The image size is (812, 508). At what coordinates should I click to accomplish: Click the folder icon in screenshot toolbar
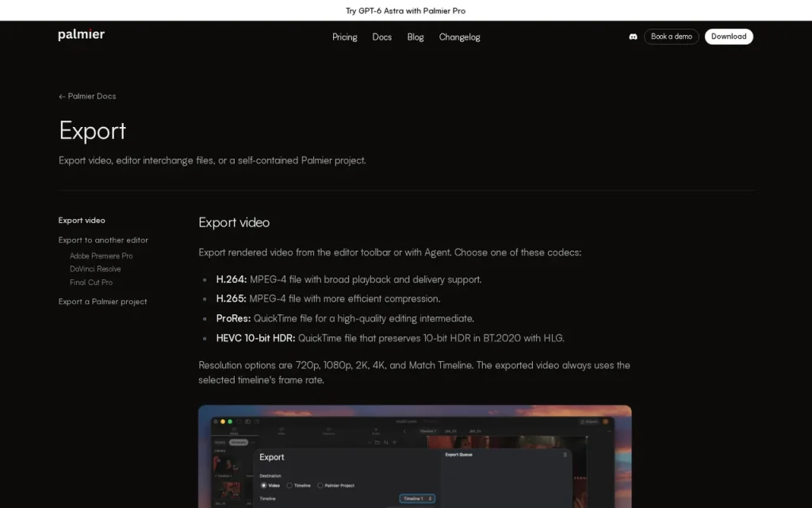point(377,443)
